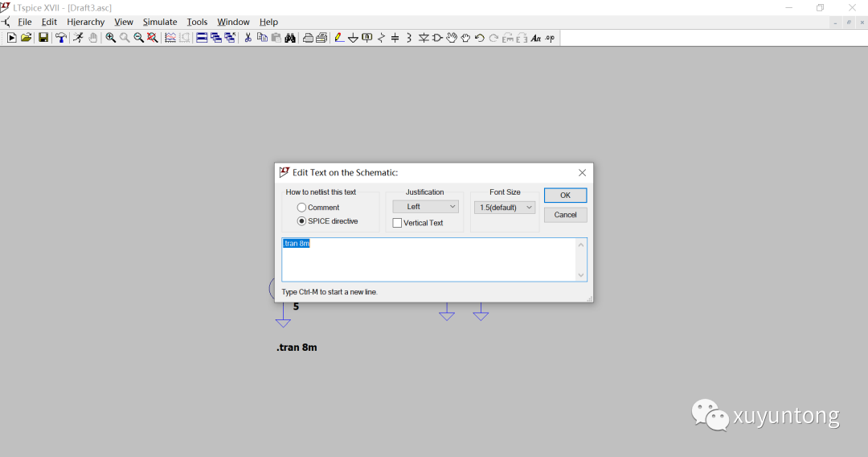Open the Control Panel hammer icon
This screenshot has height=457, width=868.
point(61,38)
